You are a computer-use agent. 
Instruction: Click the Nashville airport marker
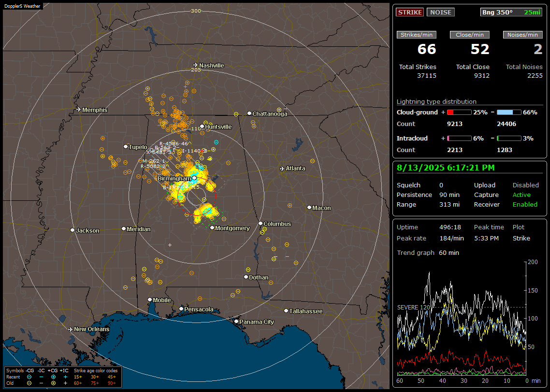click(x=195, y=65)
